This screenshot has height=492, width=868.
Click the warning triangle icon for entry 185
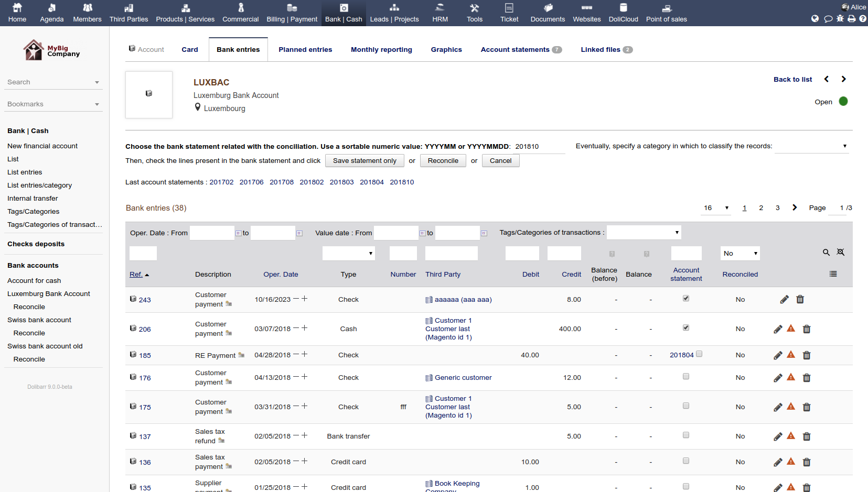791,355
